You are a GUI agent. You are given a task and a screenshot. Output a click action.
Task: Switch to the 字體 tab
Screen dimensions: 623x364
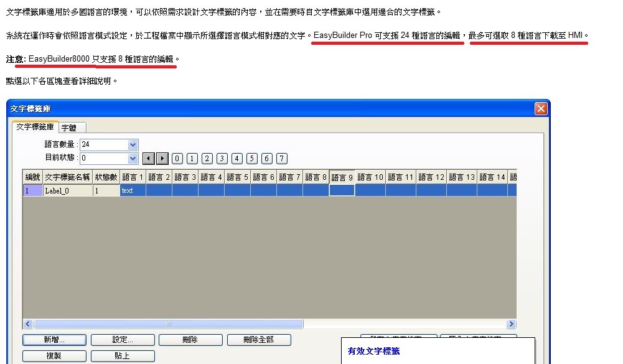tap(69, 128)
